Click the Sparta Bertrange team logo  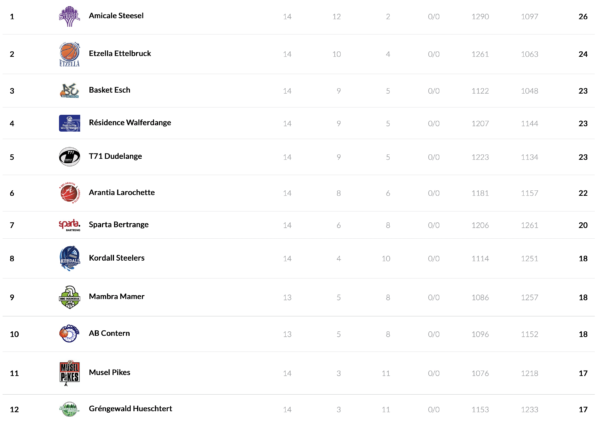[69, 225]
